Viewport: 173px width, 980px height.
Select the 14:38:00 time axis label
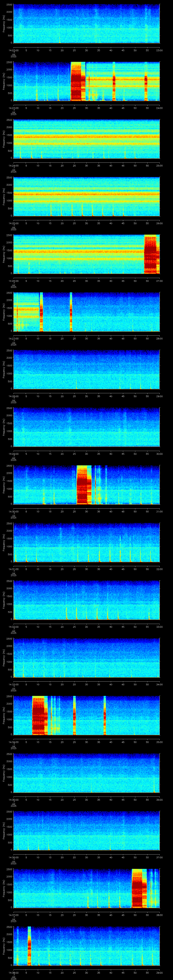coord(13,972)
